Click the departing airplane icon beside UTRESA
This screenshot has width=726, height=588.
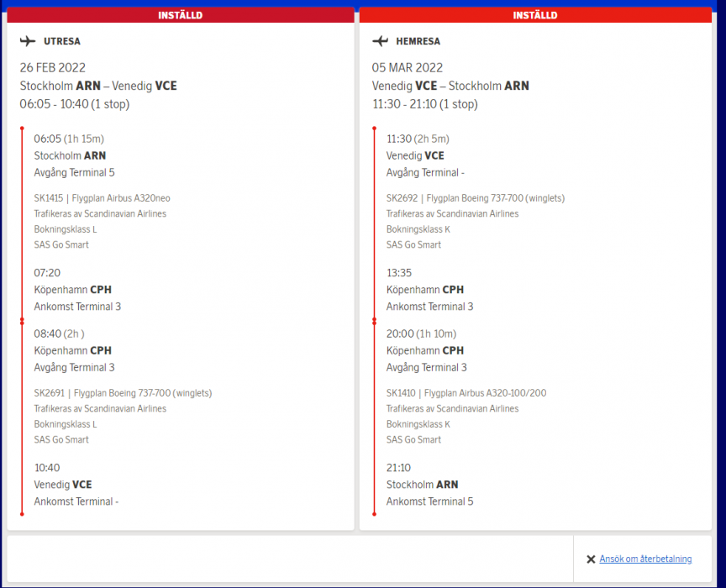(x=28, y=41)
